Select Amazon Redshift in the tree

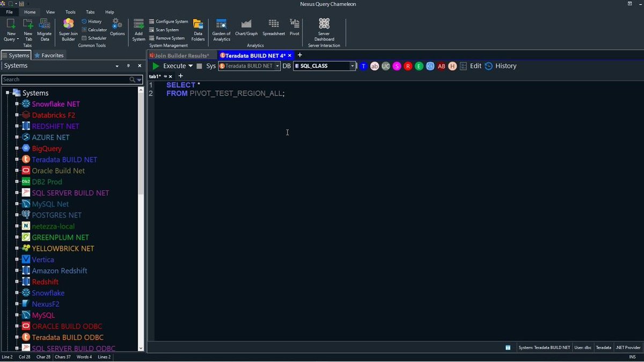pos(60,271)
